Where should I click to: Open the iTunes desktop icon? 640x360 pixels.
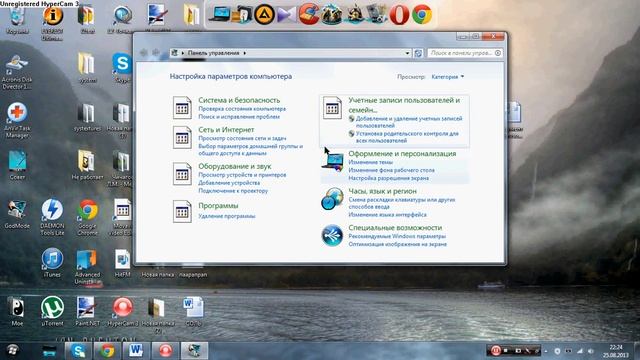[x=52, y=259]
